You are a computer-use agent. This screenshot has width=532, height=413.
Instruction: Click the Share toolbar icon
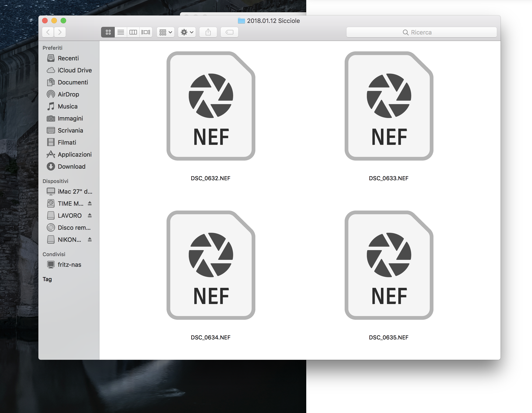[208, 32]
